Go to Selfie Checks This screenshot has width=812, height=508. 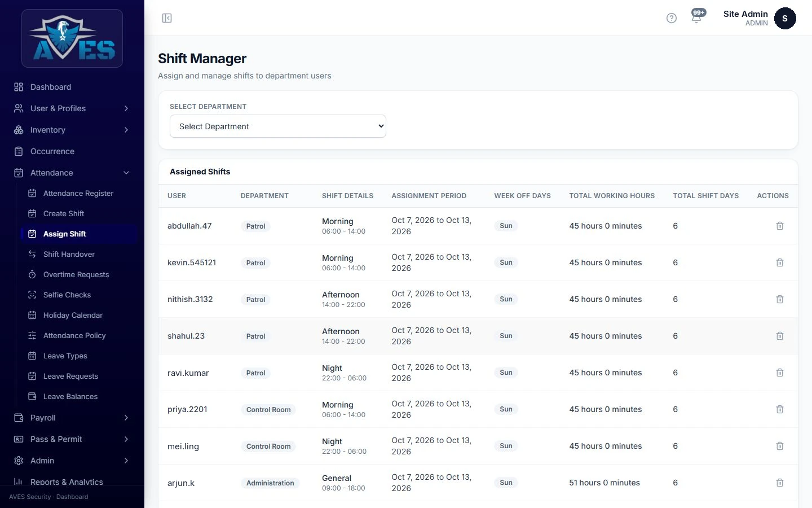coord(79,295)
